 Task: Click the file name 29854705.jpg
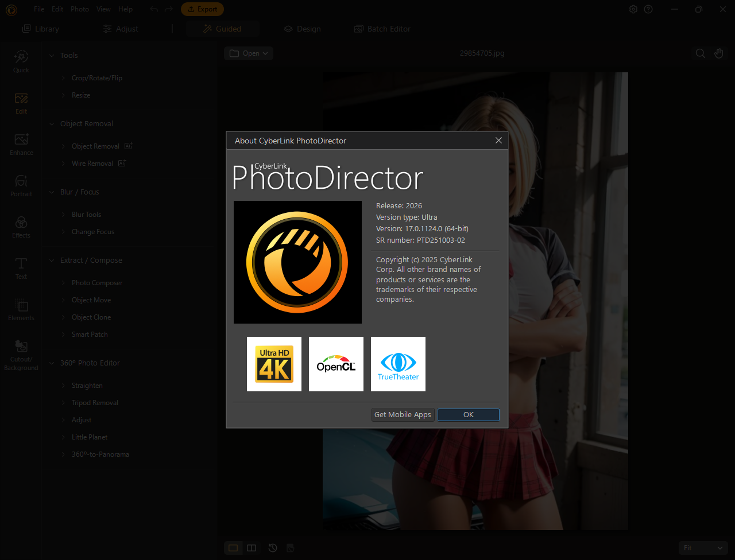point(482,53)
